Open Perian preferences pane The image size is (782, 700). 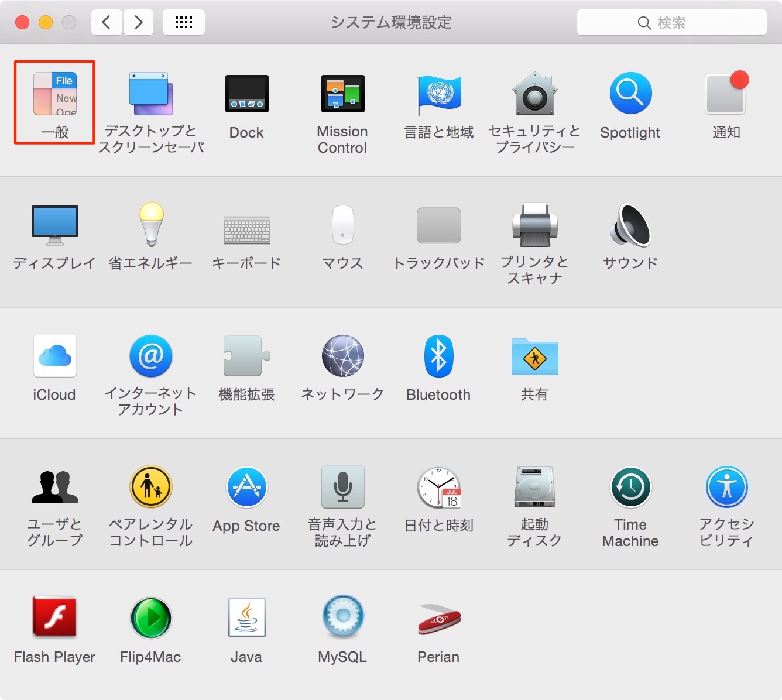tap(439, 619)
